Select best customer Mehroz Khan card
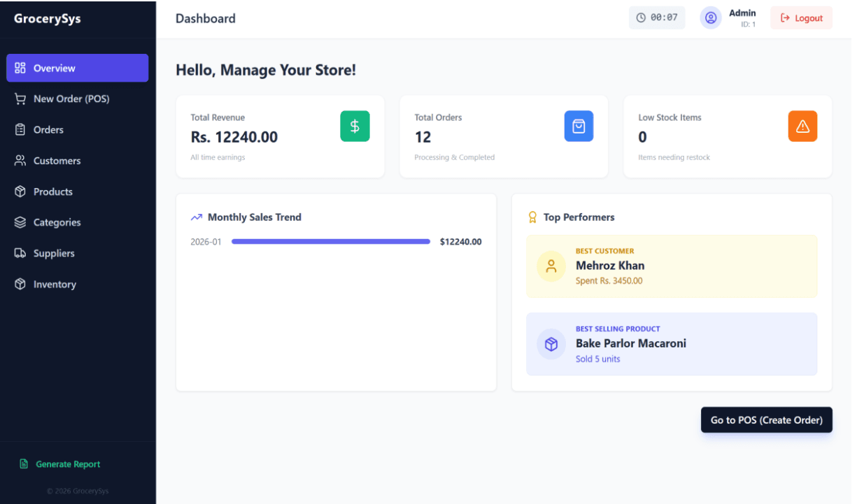This screenshot has height=504, width=857. point(671,266)
